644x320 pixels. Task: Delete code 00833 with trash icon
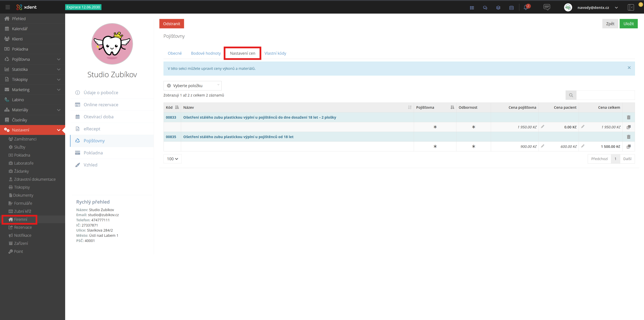[x=629, y=117]
